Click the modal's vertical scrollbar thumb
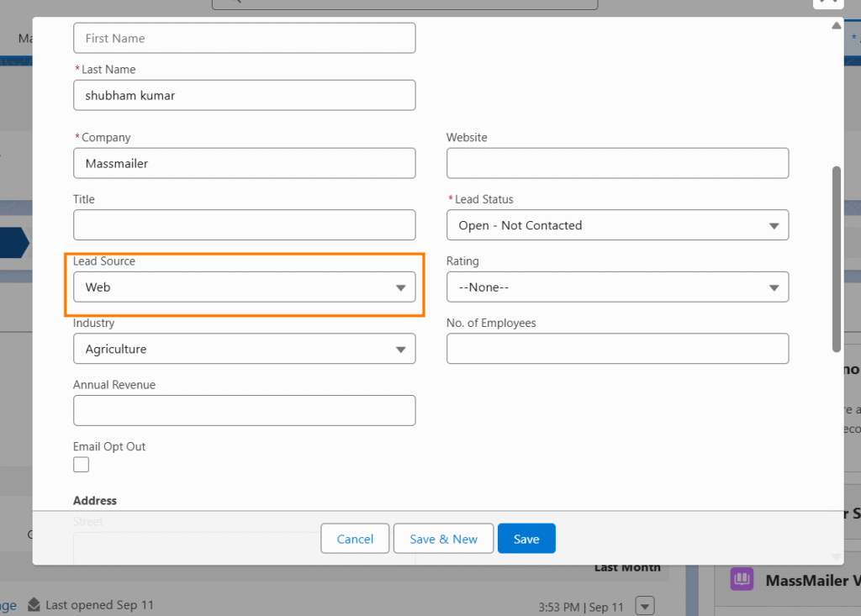861x616 pixels. click(x=836, y=259)
